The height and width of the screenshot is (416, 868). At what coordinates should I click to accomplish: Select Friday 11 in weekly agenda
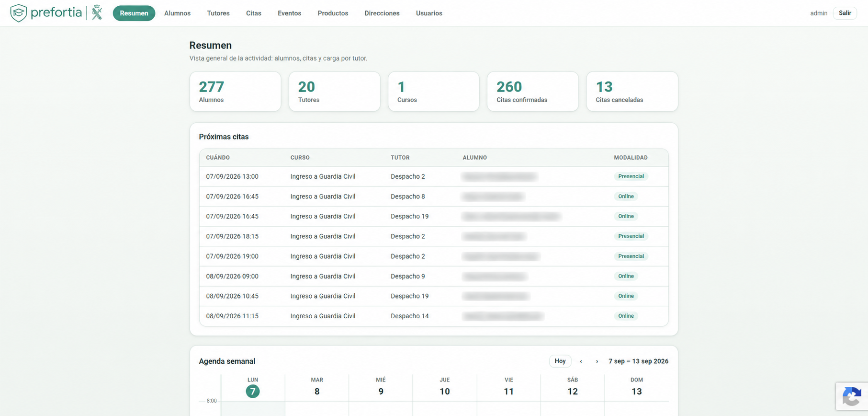pos(509,392)
